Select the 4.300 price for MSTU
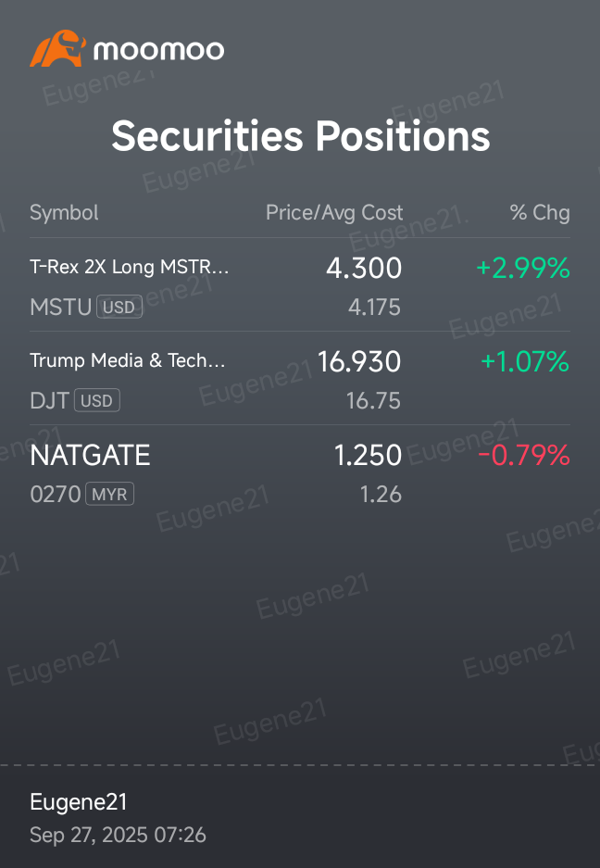Viewport: 600px width, 868px height. pyautogui.click(x=364, y=268)
